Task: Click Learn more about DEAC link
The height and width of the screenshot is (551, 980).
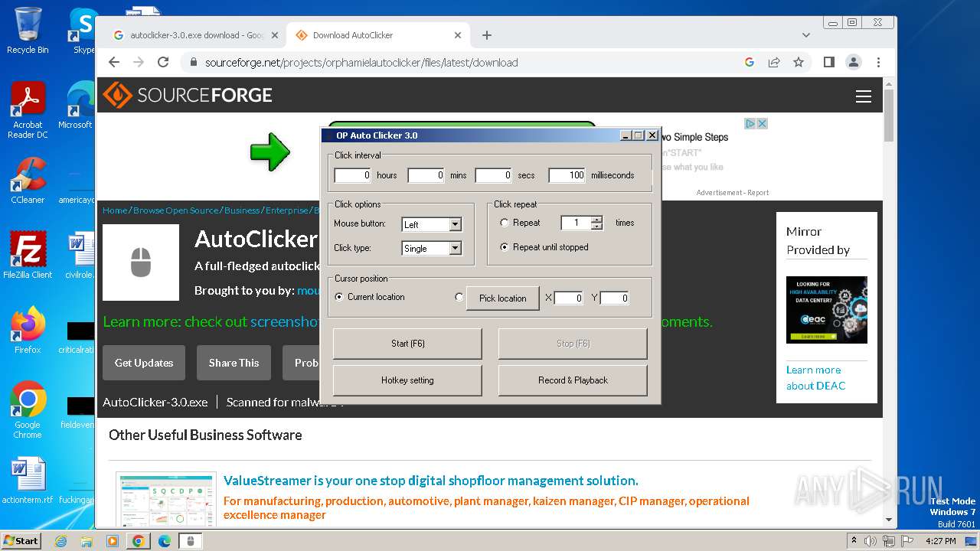Action: 815,378
